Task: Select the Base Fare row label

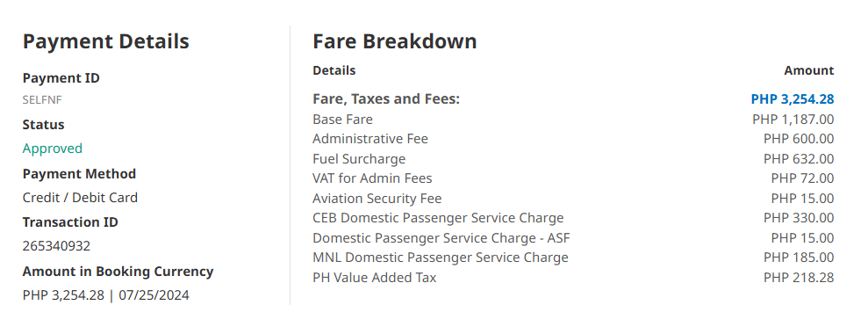Action: pyautogui.click(x=342, y=120)
